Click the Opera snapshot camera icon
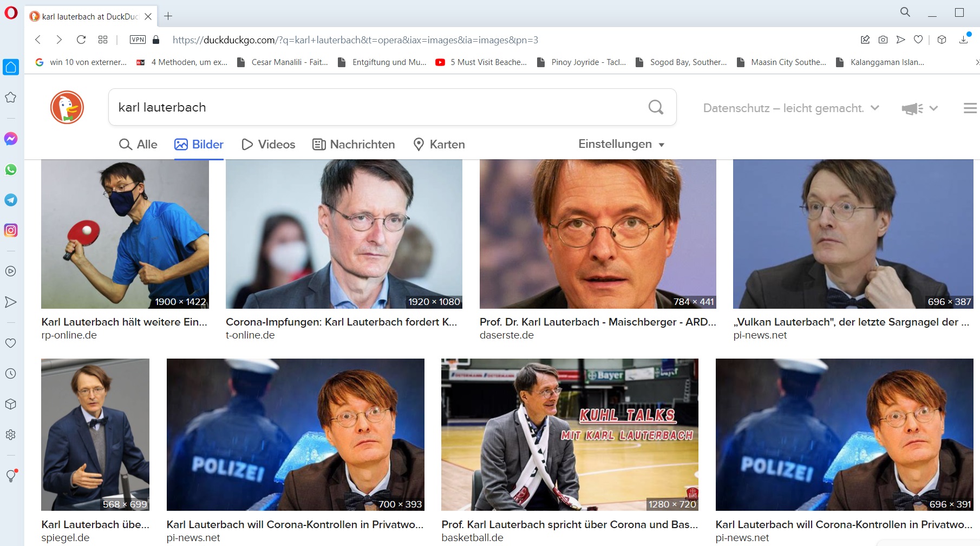The image size is (980, 546). coord(883,40)
